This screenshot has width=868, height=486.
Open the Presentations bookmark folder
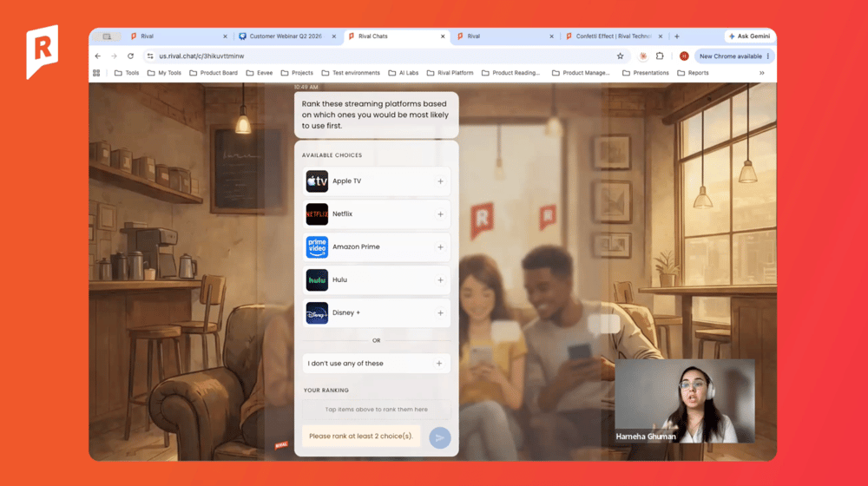(x=646, y=73)
